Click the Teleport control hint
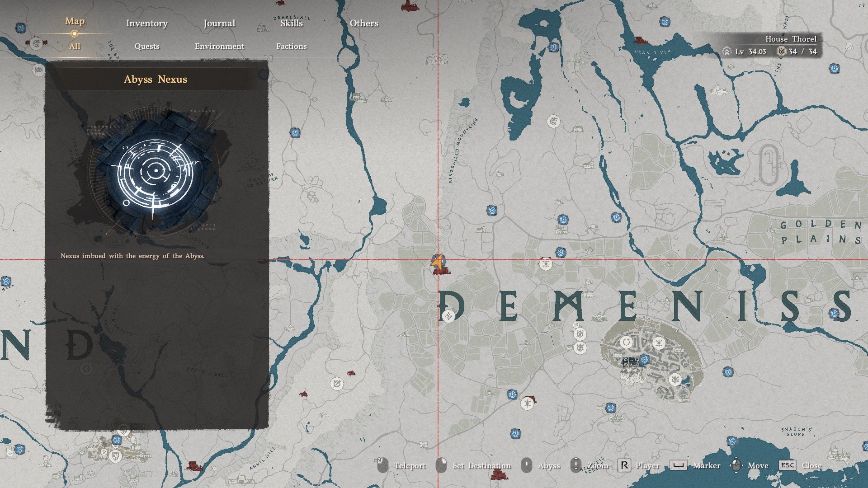This screenshot has height=488, width=868. [401, 465]
